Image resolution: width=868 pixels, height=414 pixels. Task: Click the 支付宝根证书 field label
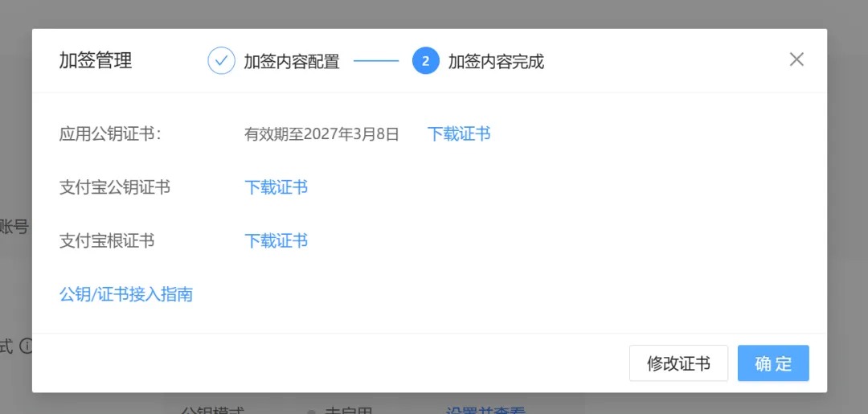click(107, 241)
